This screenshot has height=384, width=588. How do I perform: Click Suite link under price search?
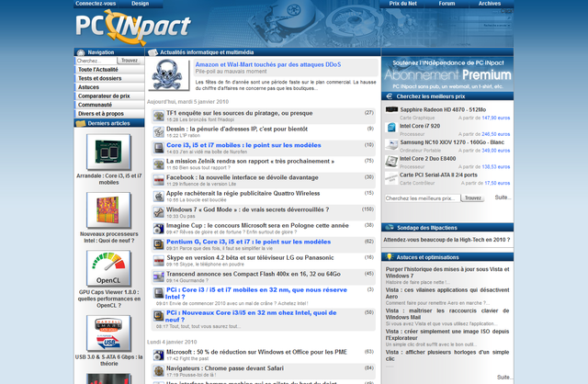[x=503, y=198]
